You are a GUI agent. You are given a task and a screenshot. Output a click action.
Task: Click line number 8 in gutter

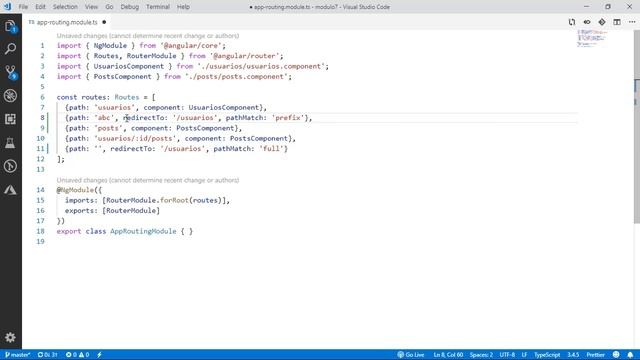[x=42, y=118]
